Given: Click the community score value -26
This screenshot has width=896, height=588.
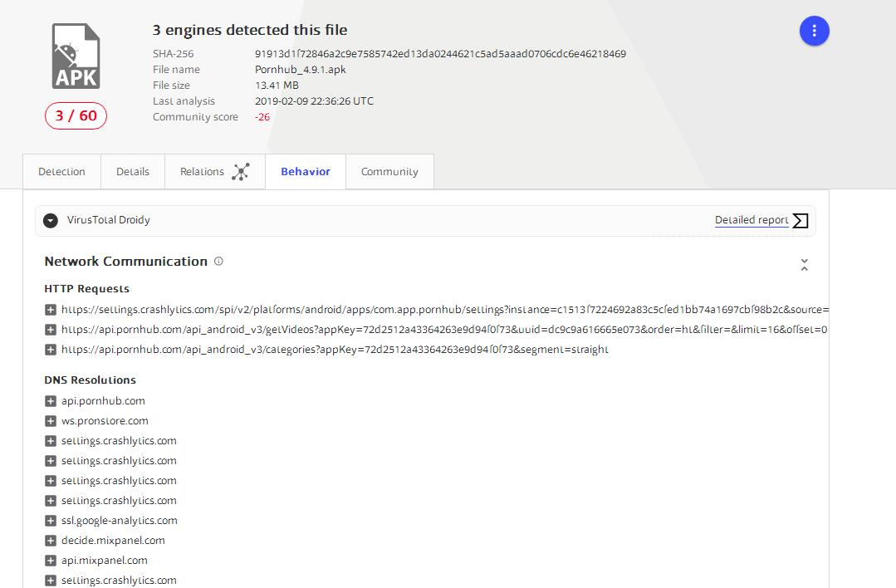Looking at the screenshot, I should (x=262, y=117).
